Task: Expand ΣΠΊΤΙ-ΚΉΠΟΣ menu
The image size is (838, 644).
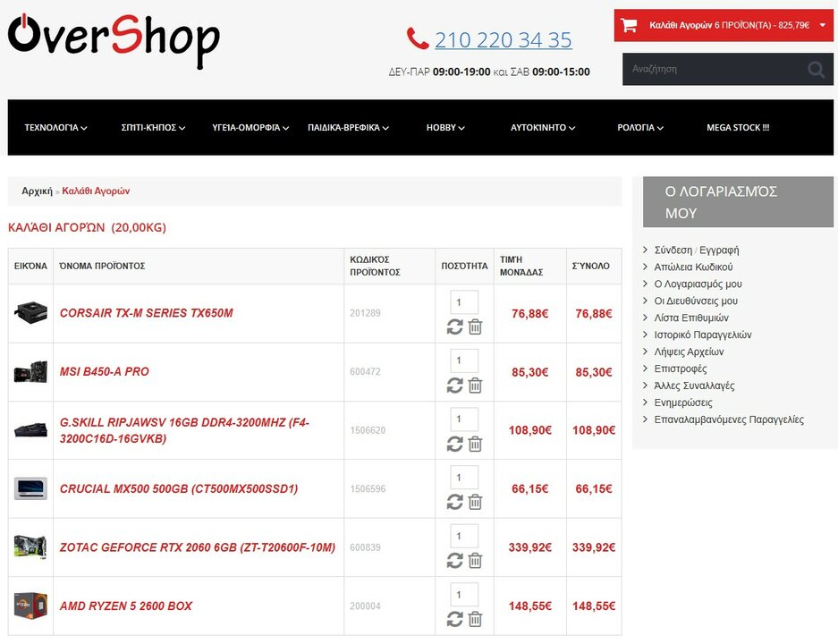Action: tap(153, 128)
